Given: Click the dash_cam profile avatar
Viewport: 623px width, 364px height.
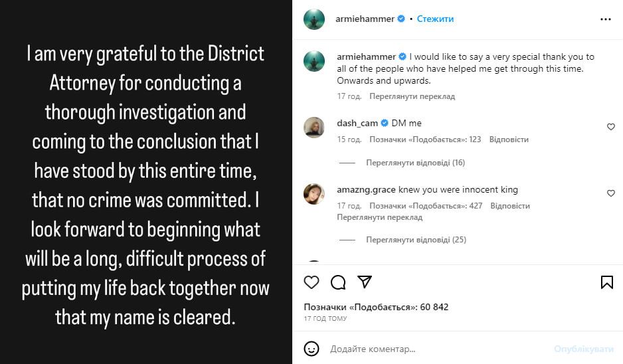Looking at the screenshot, I should (314, 127).
